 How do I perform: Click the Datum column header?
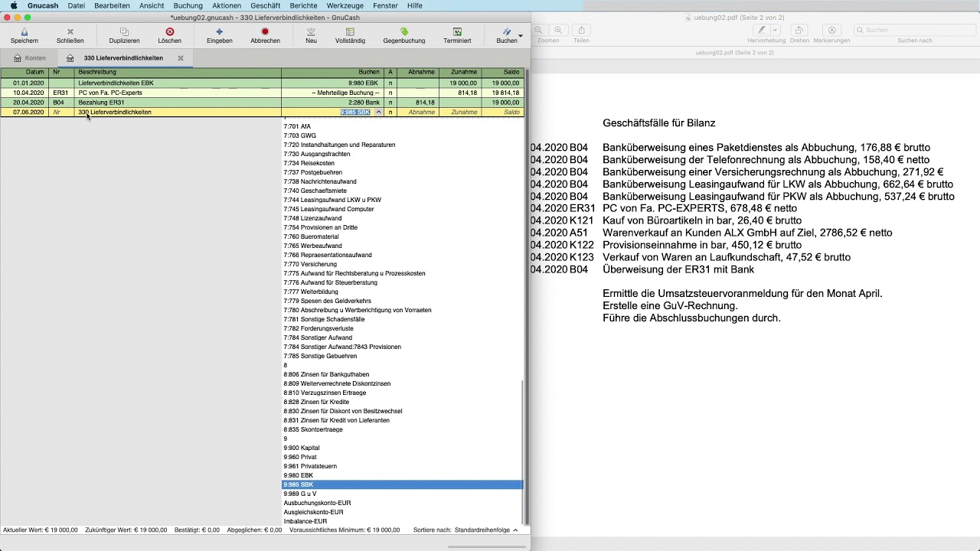[x=25, y=72]
